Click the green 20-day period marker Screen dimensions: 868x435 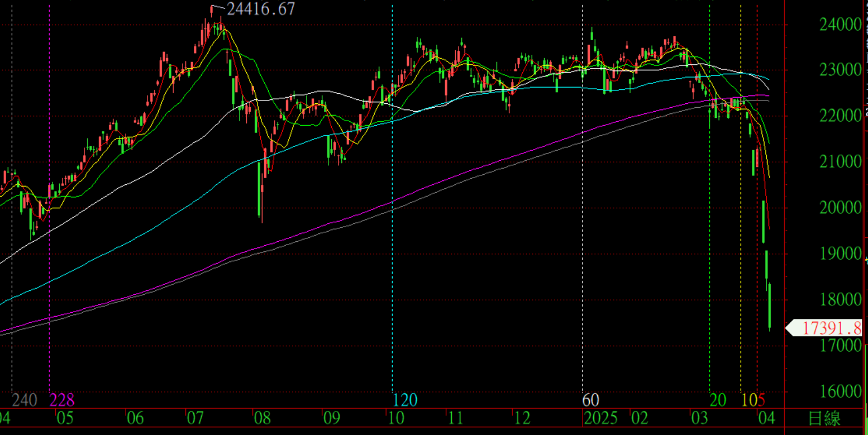coord(718,400)
